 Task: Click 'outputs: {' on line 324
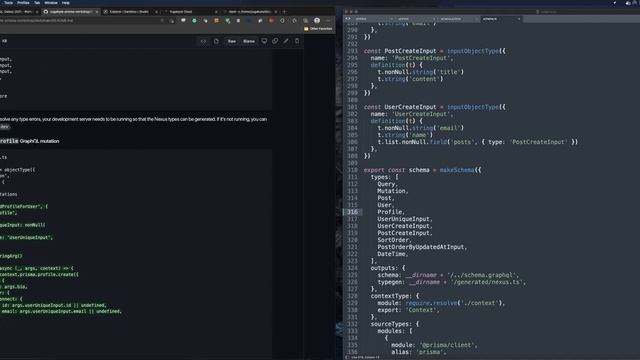point(388,268)
